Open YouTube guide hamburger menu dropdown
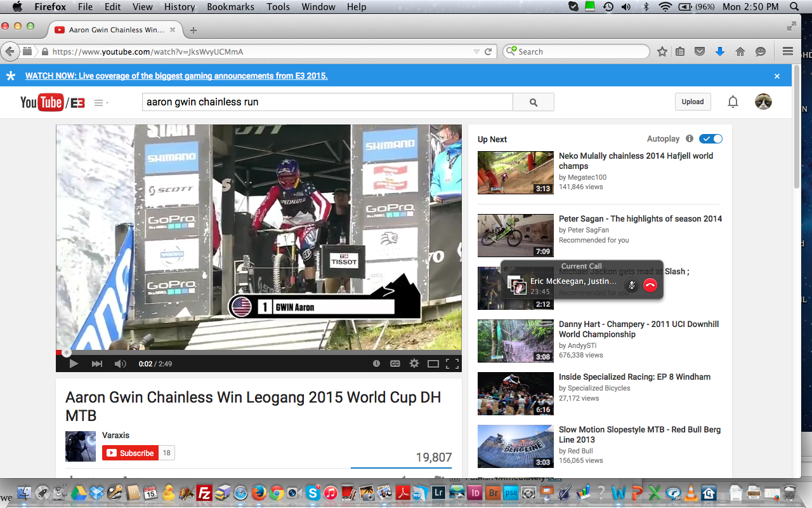 101,103
